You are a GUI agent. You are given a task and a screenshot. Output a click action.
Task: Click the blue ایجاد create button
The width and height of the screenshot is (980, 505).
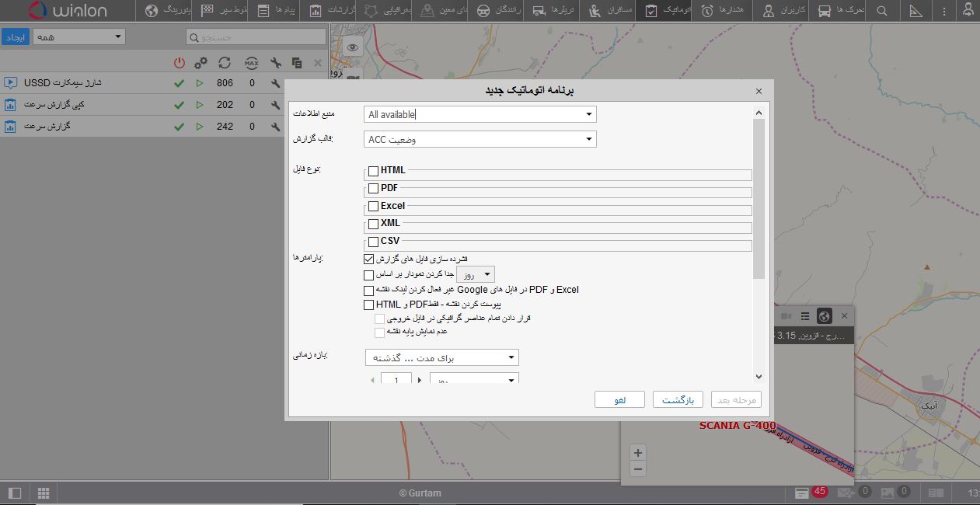pos(15,37)
